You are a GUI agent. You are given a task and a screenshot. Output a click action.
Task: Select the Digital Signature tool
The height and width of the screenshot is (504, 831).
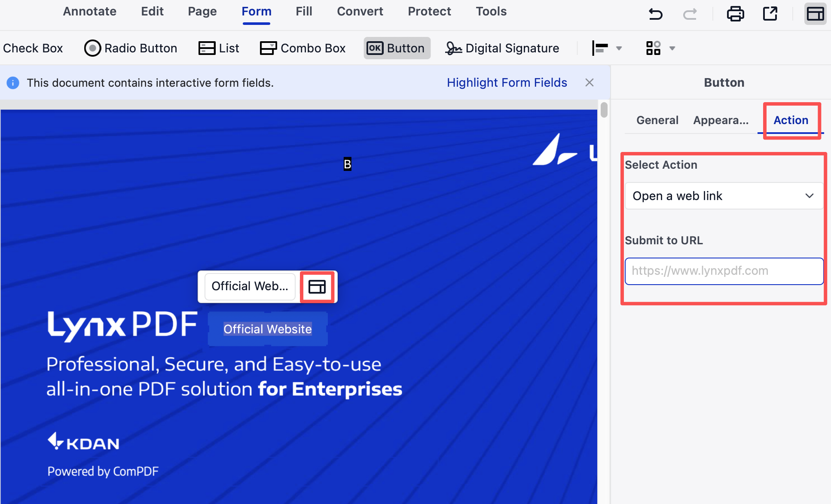coord(502,48)
